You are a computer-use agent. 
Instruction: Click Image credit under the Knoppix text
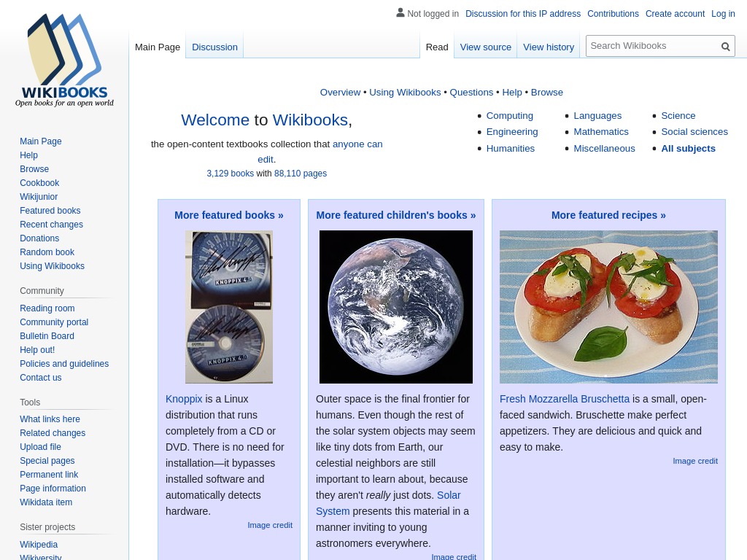click(x=270, y=525)
